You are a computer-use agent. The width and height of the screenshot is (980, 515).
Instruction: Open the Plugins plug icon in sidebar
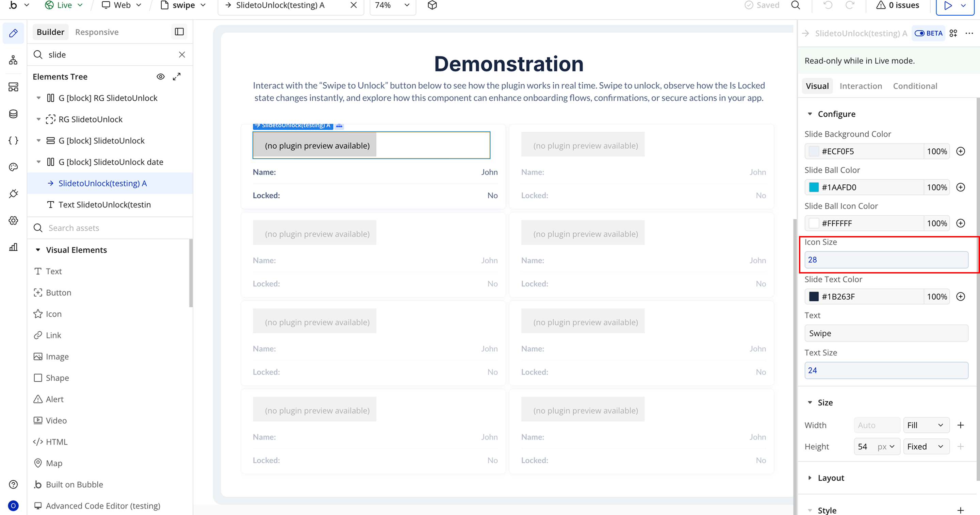[x=13, y=194]
